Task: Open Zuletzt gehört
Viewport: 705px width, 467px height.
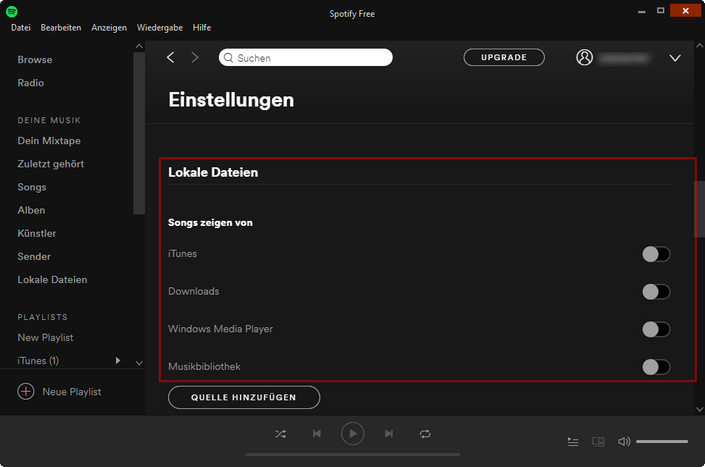Action: pos(51,164)
